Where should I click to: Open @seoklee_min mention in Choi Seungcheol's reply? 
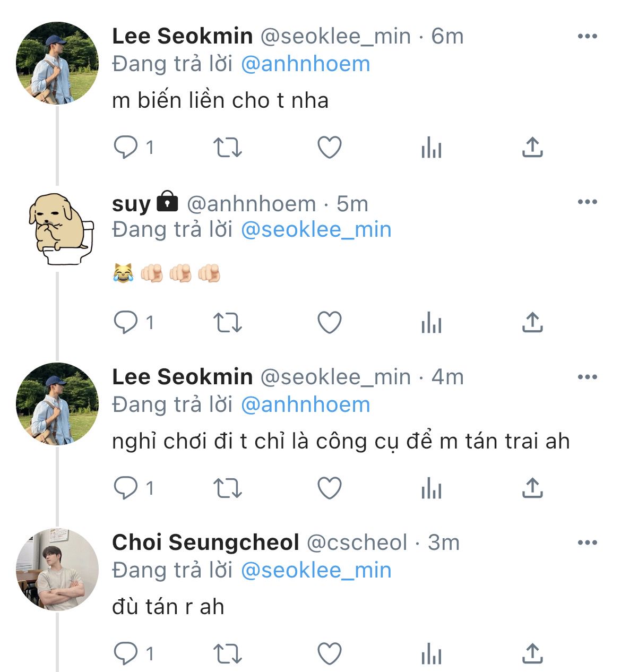tap(316, 571)
